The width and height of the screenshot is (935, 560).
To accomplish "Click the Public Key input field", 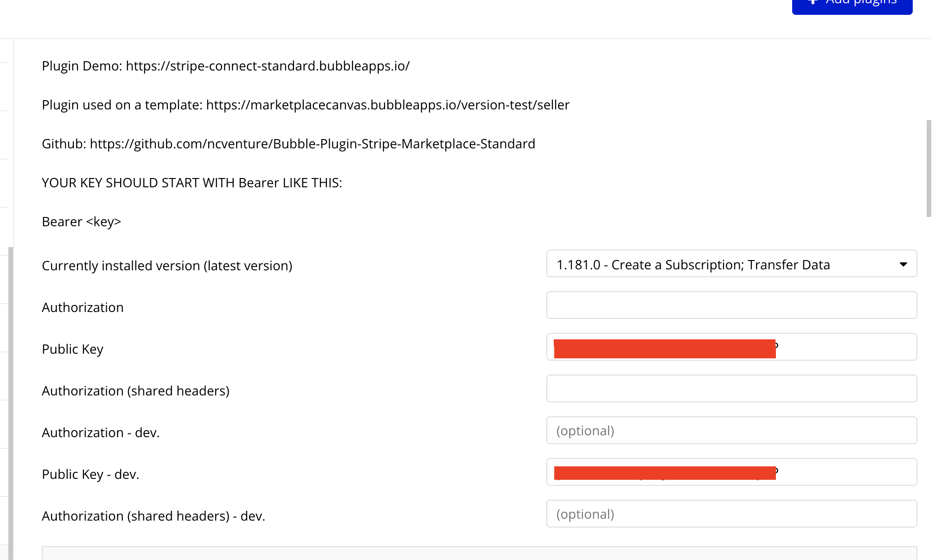I will point(731,347).
